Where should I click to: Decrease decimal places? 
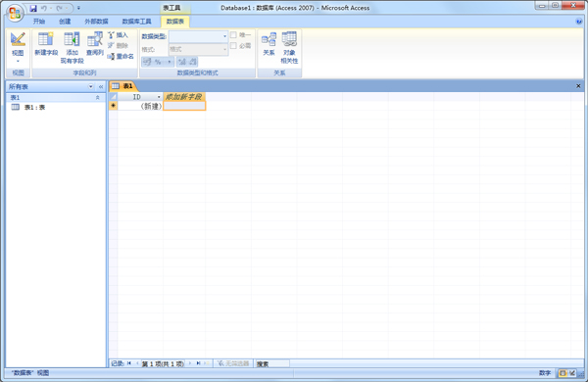click(192, 62)
